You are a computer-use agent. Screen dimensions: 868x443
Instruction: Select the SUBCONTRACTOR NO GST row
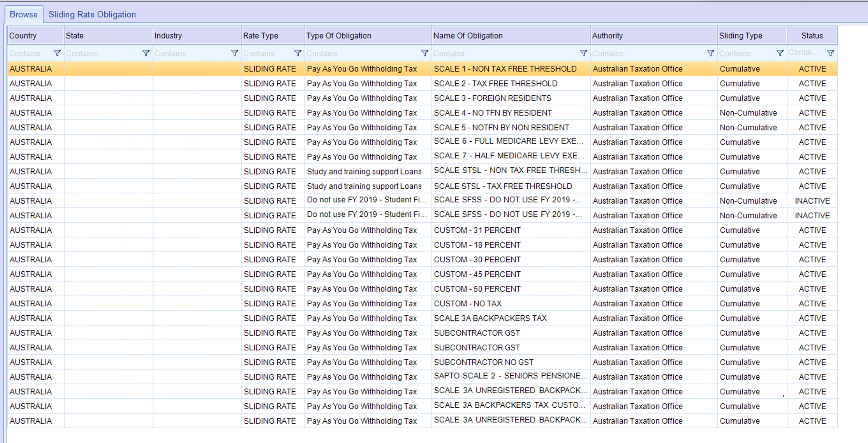click(x=483, y=362)
